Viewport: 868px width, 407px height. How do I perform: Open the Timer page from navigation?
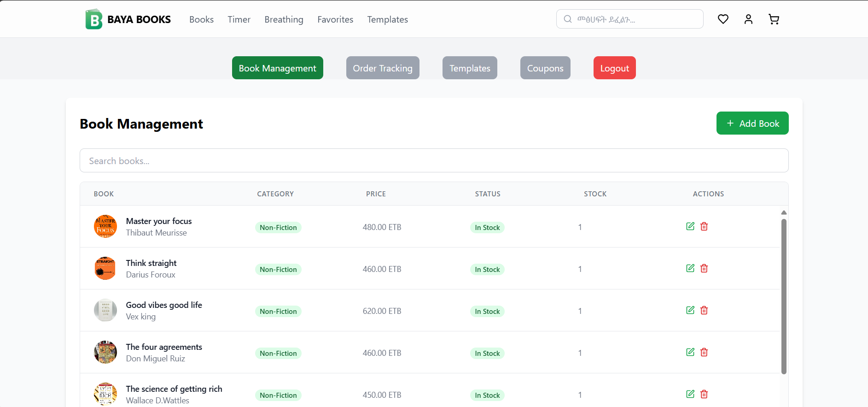point(239,19)
